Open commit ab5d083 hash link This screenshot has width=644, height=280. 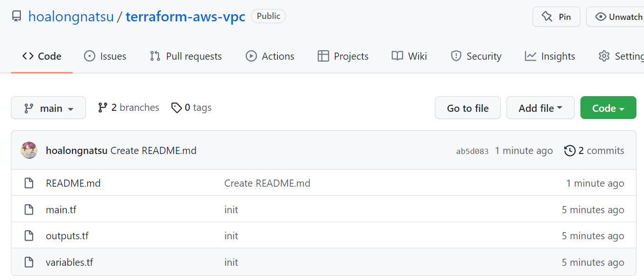[x=472, y=152]
